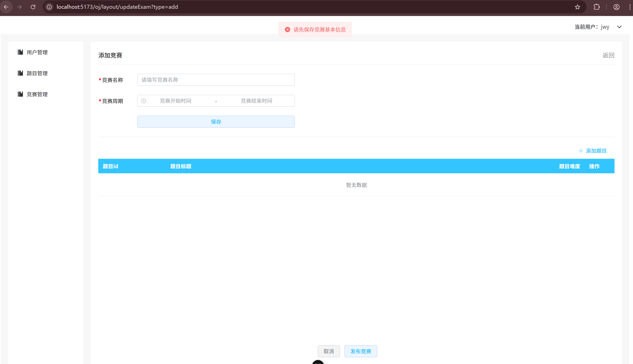The width and height of the screenshot is (633, 364).
Task: Click the plus icon beside 添加题目
Action: [x=581, y=151]
